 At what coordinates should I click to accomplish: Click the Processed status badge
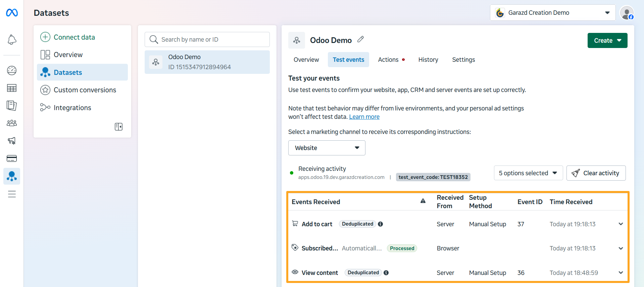402,248
